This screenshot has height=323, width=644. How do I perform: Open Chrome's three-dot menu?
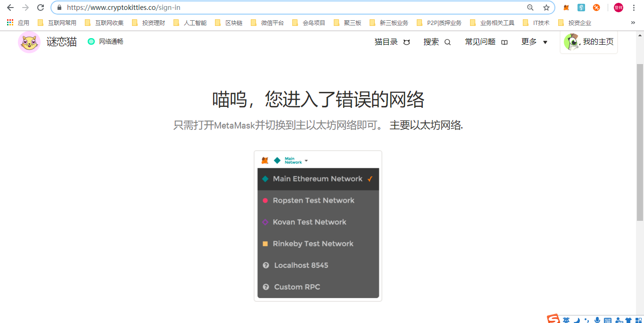[x=633, y=8]
